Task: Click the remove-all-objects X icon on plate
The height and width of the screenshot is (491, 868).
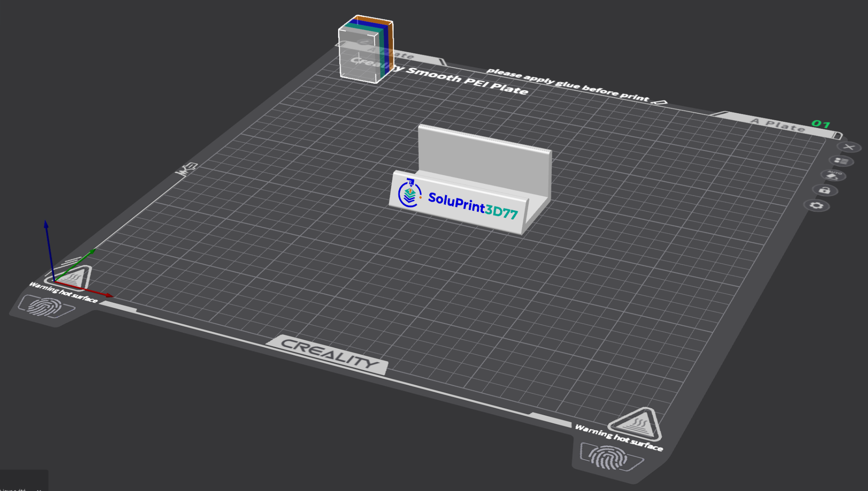Action: pos(849,147)
